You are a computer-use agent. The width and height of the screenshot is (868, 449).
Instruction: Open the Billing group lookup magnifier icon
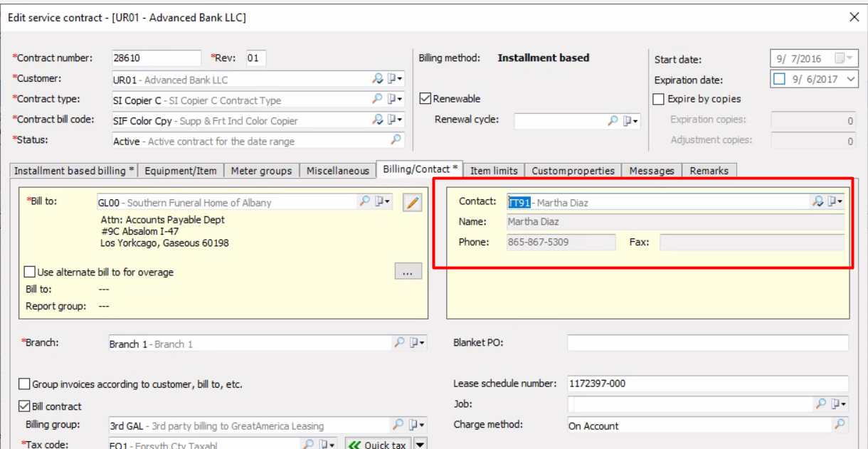[399, 425]
